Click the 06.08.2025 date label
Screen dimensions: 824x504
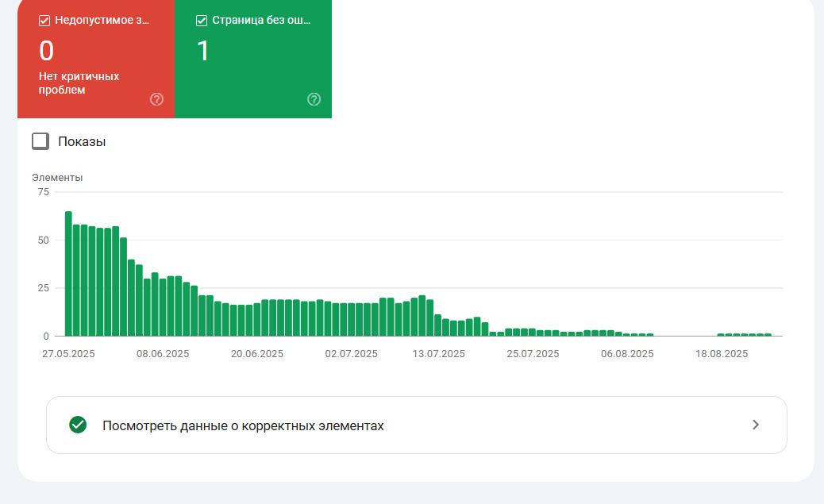(x=627, y=354)
